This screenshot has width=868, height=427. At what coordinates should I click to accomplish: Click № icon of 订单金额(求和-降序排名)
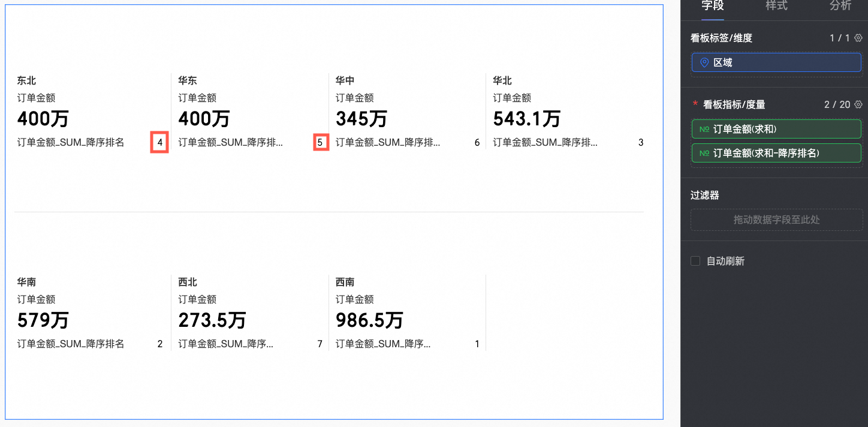[704, 153]
